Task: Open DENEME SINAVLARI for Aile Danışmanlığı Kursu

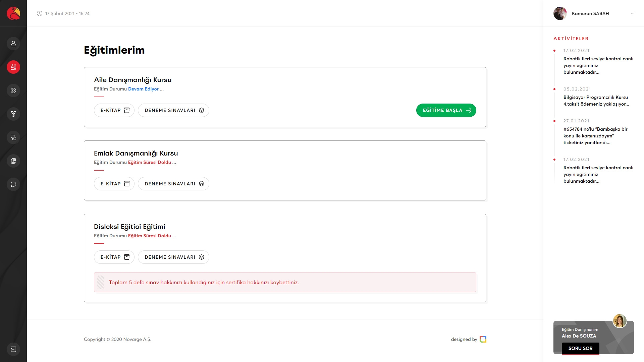Action: tap(173, 110)
